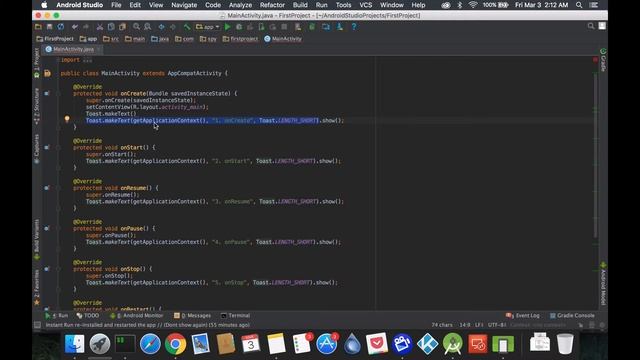Open the Gradle Console button
The image size is (640, 360).
point(572,316)
